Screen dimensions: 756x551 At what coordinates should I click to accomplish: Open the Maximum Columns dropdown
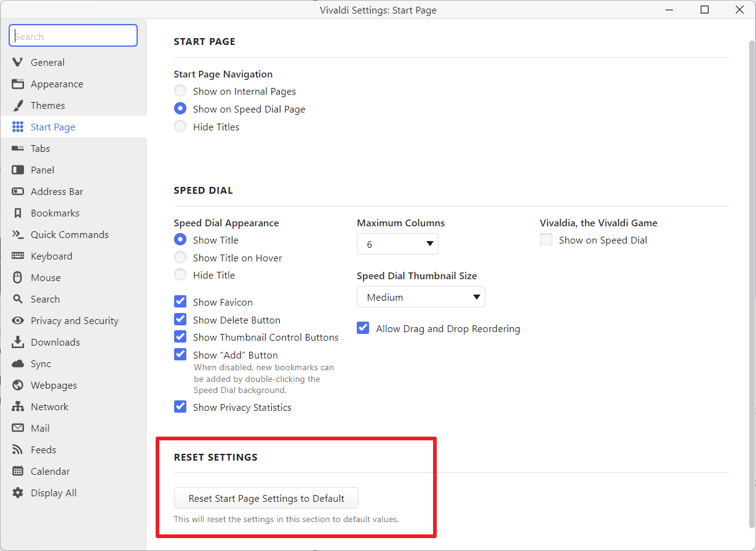397,244
